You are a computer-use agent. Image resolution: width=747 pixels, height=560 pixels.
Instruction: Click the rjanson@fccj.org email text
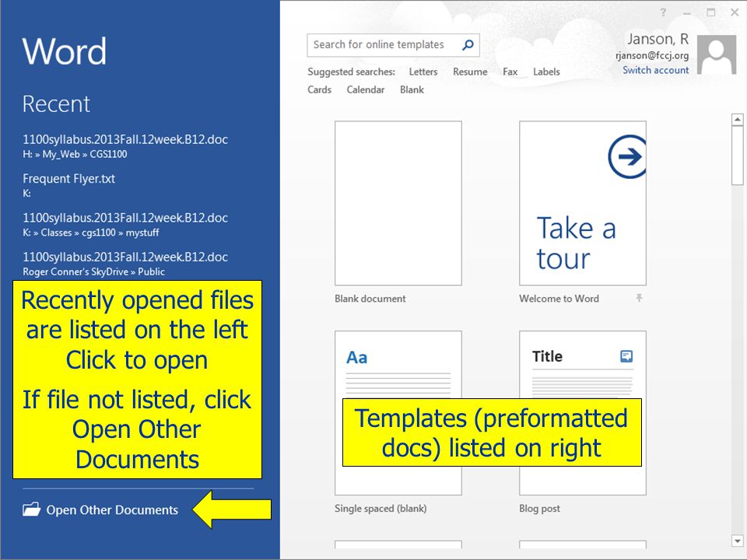click(652, 56)
